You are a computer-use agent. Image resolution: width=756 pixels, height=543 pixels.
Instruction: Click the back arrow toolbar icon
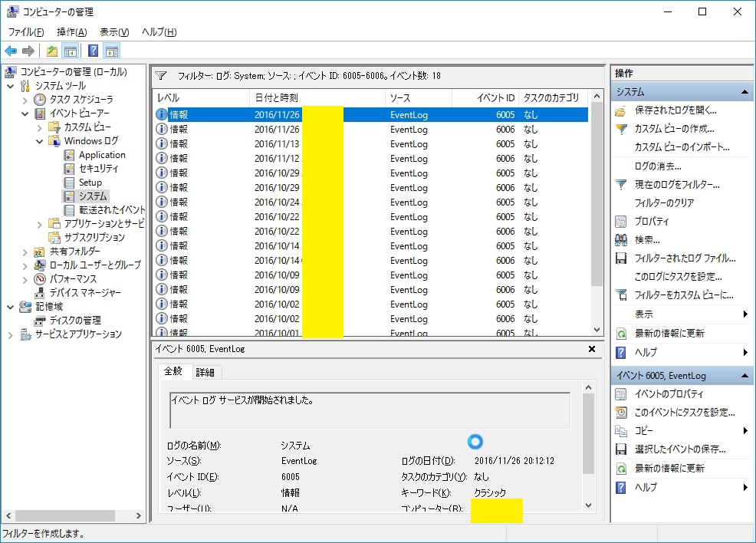[x=11, y=51]
